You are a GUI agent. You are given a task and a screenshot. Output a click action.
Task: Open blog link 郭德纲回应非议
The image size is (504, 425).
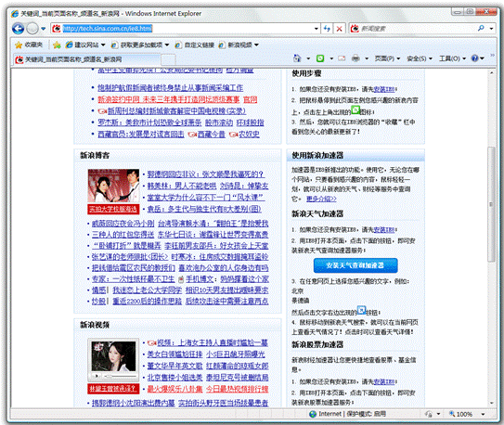point(206,174)
